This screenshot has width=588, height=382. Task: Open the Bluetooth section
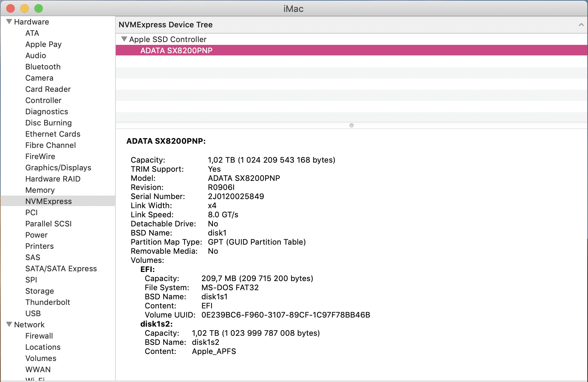[x=43, y=67]
